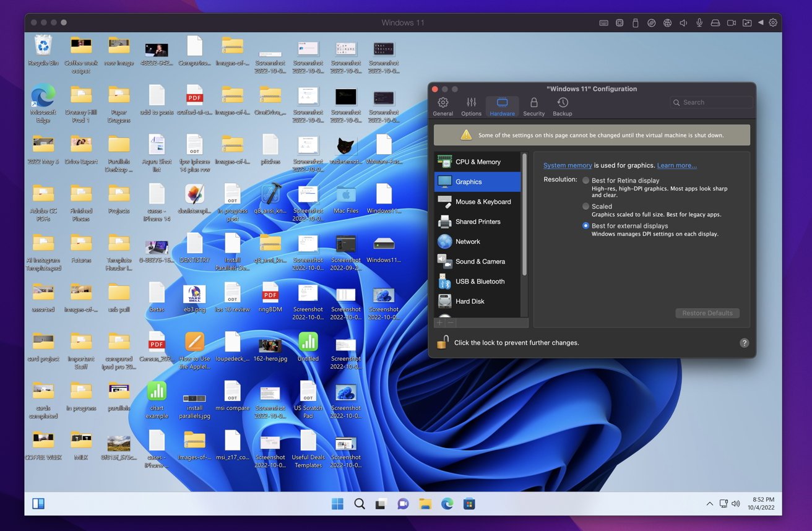Select the chart example file icon
Image resolution: width=812 pixels, height=531 pixels.
pyautogui.click(x=157, y=400)
